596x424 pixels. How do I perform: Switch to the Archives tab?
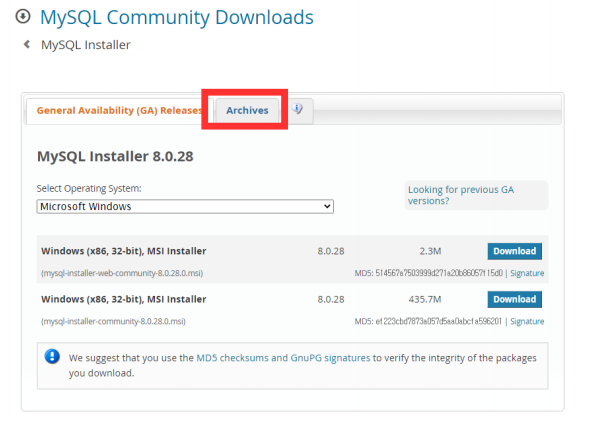(247, 110)
